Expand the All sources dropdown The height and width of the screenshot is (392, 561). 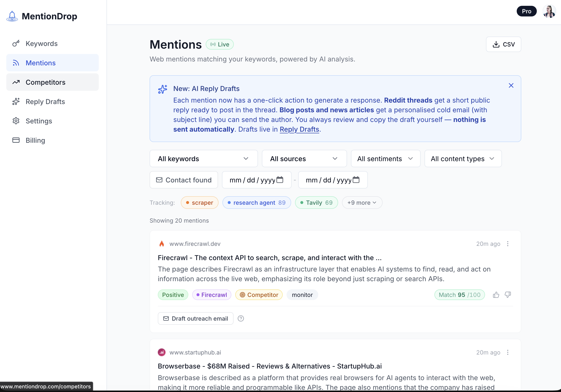304,158
